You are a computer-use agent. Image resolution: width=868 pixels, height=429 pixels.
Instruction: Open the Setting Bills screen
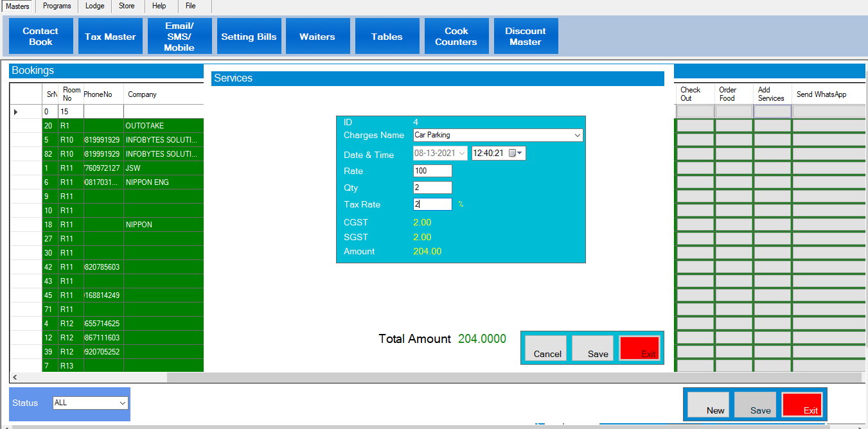249,37
